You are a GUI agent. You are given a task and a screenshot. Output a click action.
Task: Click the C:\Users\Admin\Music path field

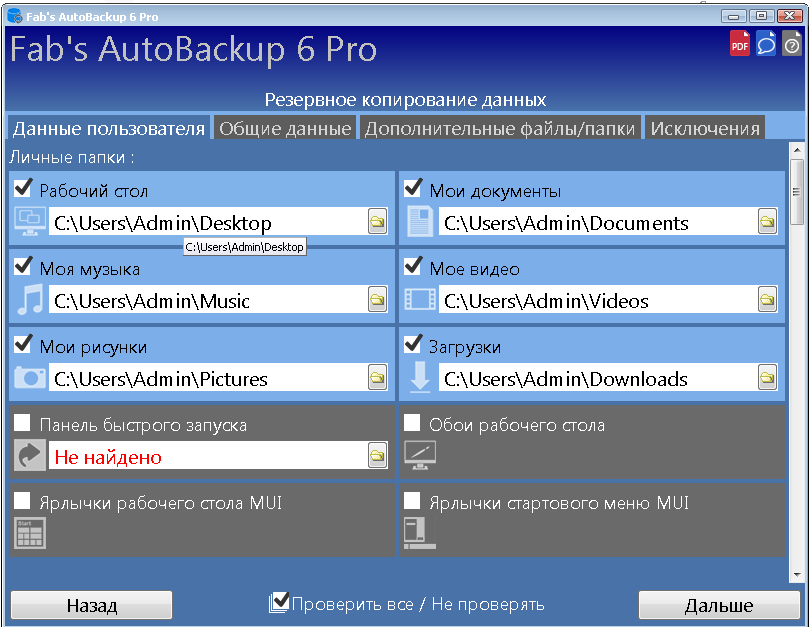(208, 300)
